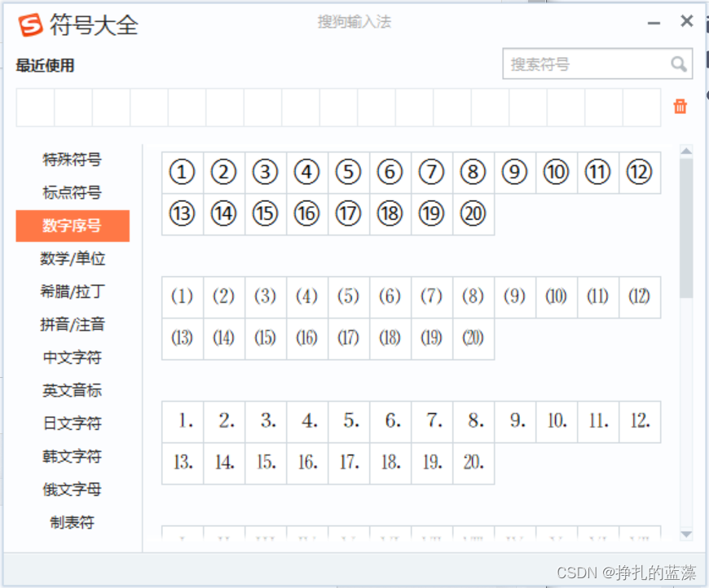Open the 俄文字母 category

coord(73,489)
